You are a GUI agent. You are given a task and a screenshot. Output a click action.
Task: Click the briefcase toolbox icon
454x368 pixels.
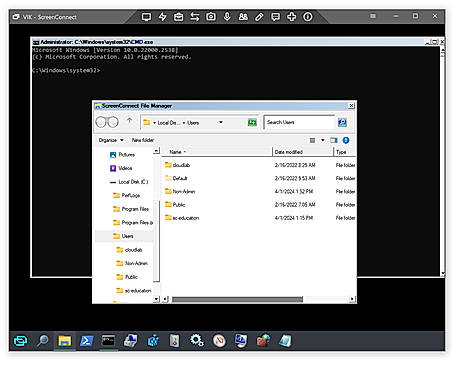[179, 17]
